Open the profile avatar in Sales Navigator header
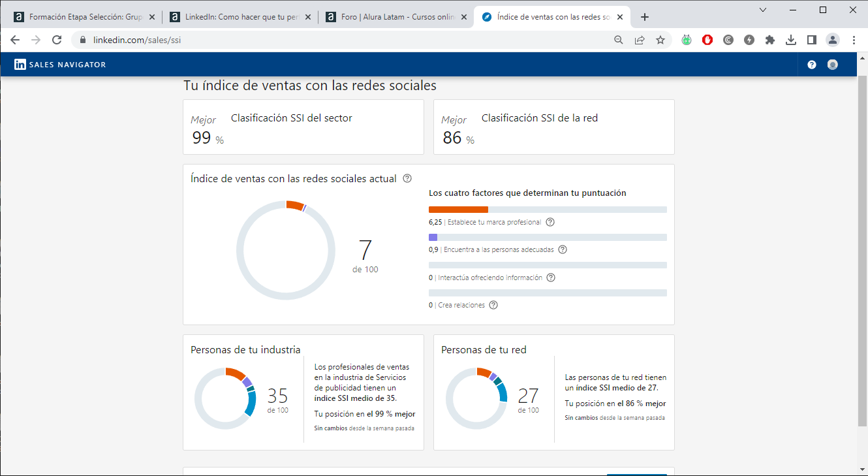Viewport: 868px width, 476px height. coord(832,65)
